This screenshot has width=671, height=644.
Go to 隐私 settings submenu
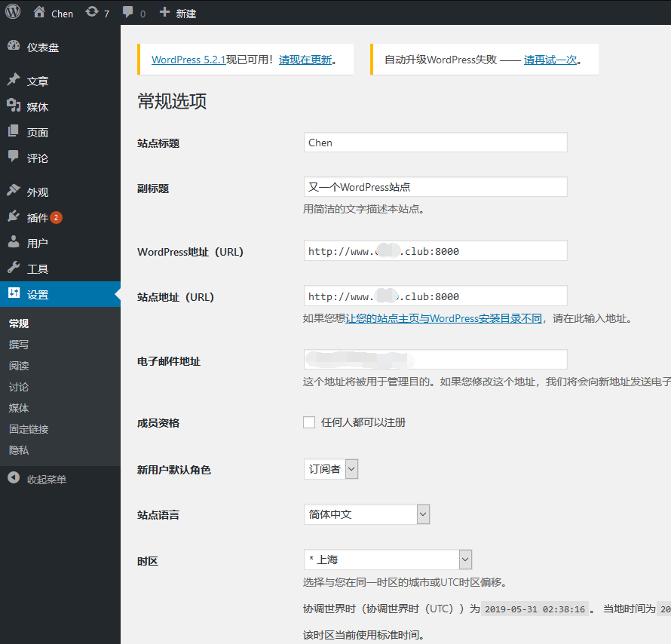[19, 450]
